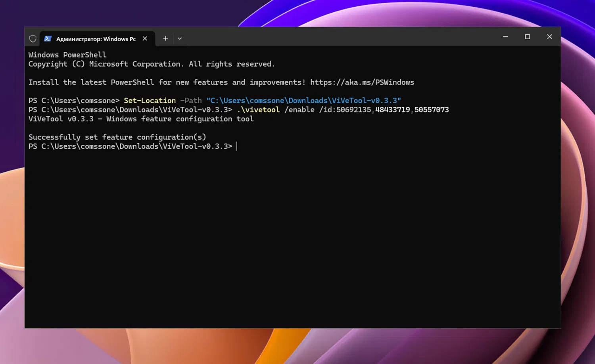Click at the last prompt's cursor
Image resolution: width=595 pixels, height=364 pixels.
(x=237, y=146)
